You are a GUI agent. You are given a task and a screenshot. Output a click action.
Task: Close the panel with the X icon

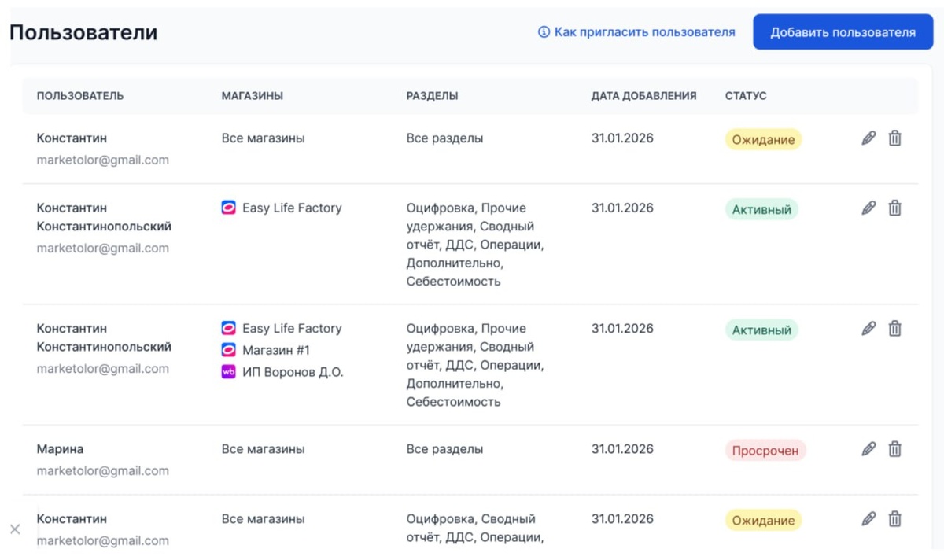[x=15, y=529]
